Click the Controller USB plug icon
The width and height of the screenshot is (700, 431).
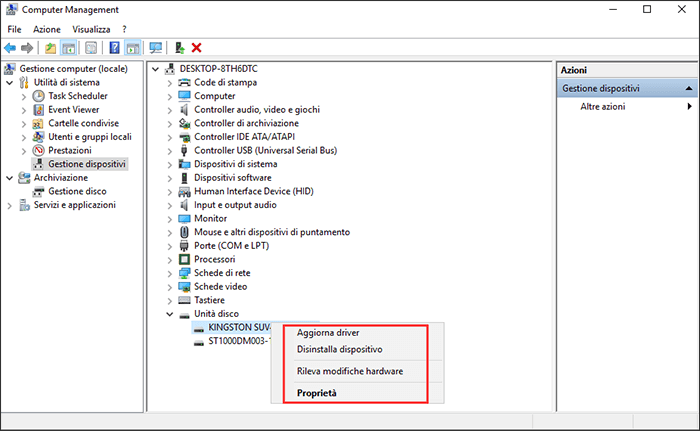184,151
